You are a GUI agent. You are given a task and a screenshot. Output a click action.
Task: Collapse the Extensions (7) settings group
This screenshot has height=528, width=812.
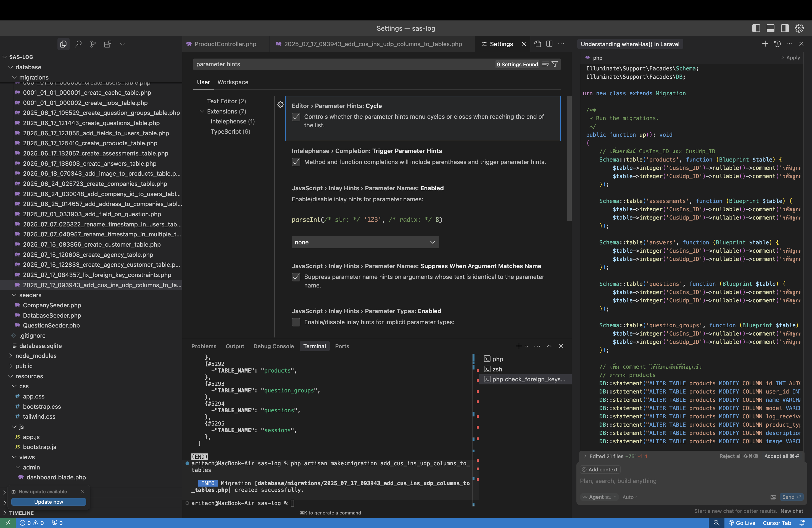pyautogui.click(x=202, y=112)
